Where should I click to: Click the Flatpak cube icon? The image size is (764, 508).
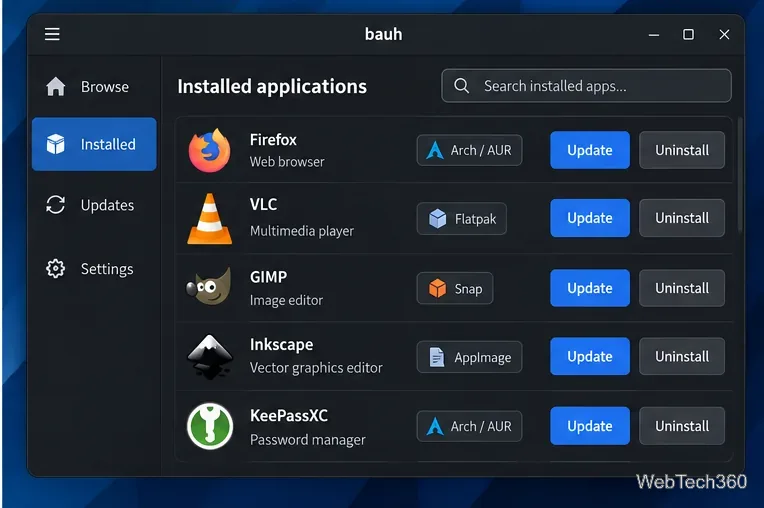[438, 219]
